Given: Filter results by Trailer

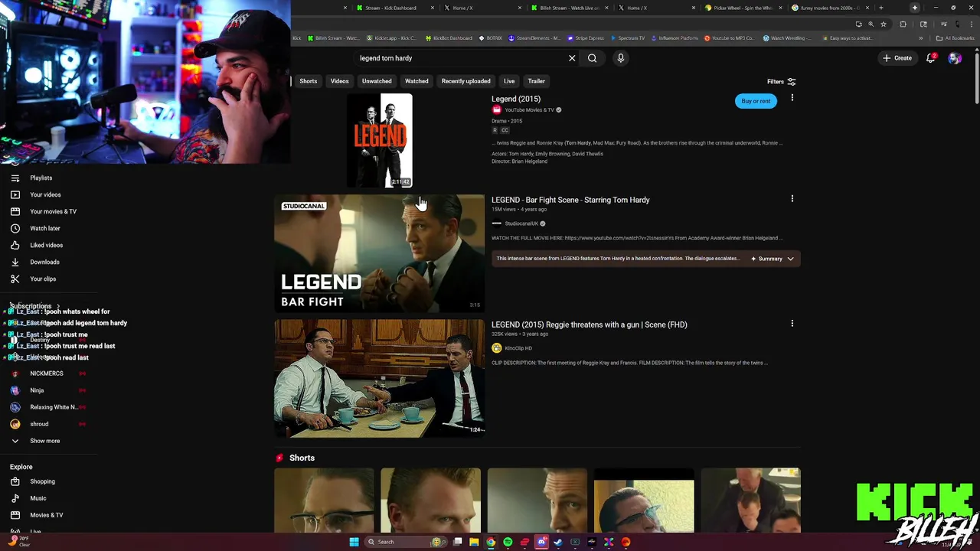Looking at the screenshot, I should point(536,81).
